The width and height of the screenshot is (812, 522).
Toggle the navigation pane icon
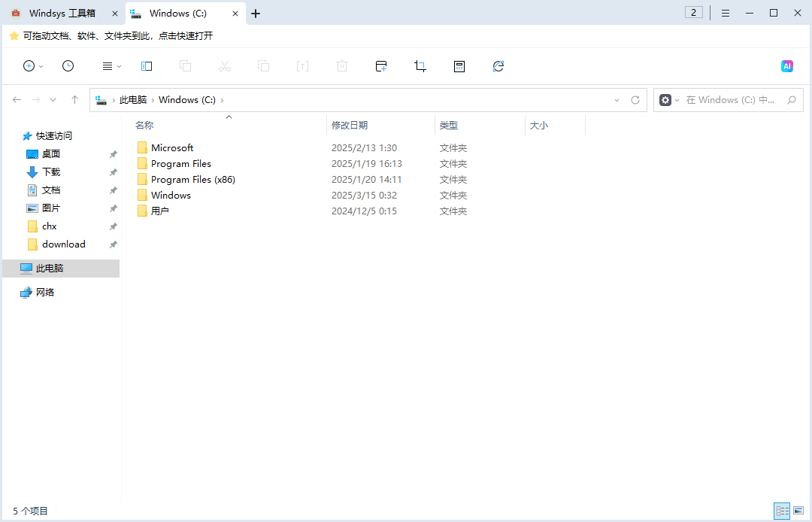click(x=147, y=66)
